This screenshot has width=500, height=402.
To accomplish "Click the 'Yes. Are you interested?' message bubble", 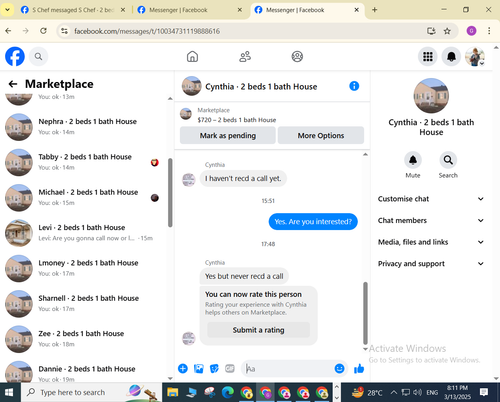I will [313, 222].
